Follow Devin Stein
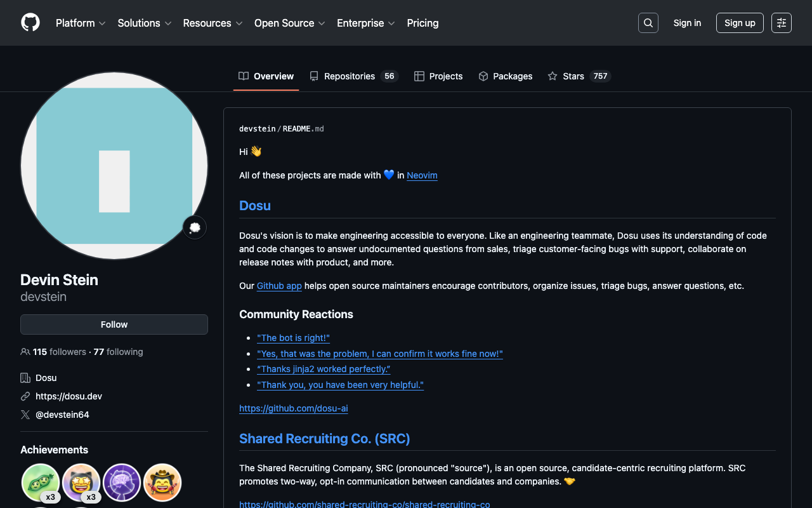812x508 pixels. [x=114, y=324]
